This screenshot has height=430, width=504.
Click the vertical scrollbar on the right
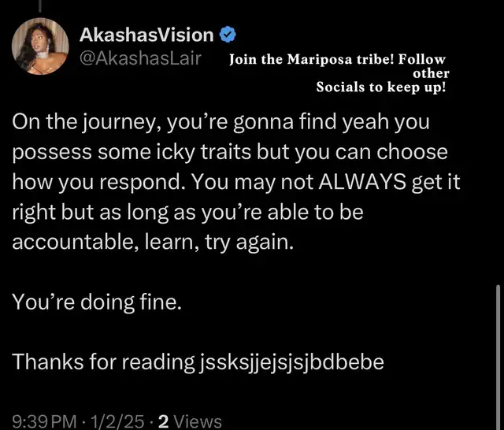click(498, 357)
